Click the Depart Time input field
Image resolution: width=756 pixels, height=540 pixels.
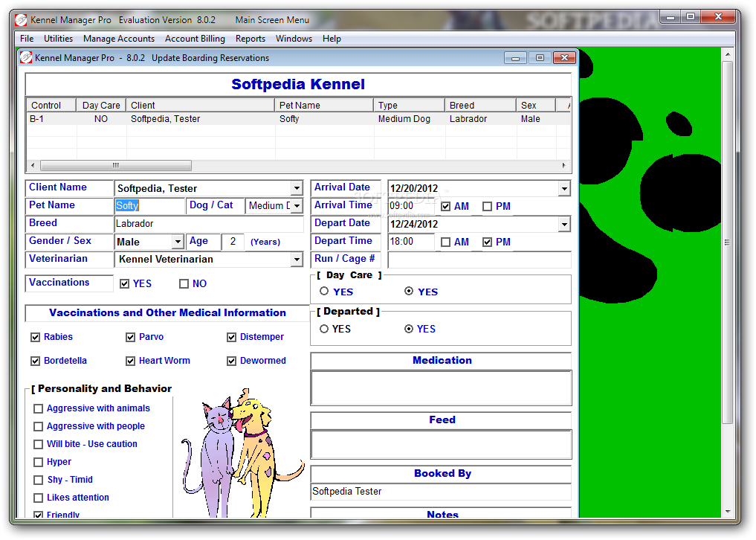(411, 242)
